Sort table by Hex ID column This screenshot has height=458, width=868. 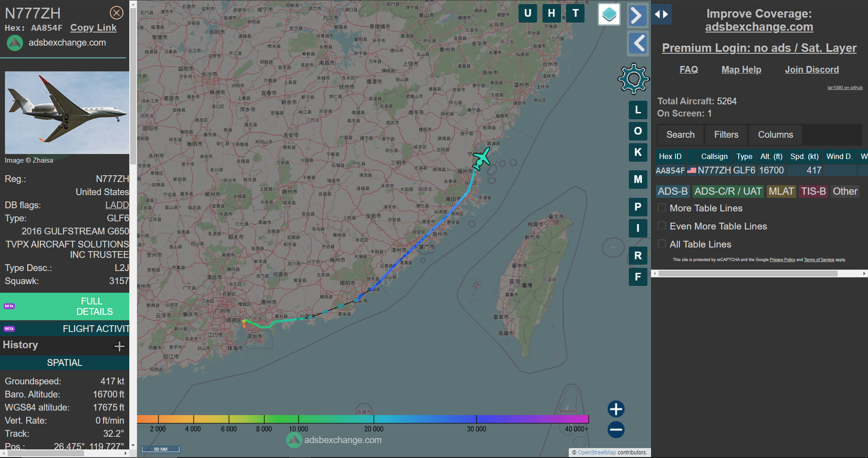[x=670, y=156]
